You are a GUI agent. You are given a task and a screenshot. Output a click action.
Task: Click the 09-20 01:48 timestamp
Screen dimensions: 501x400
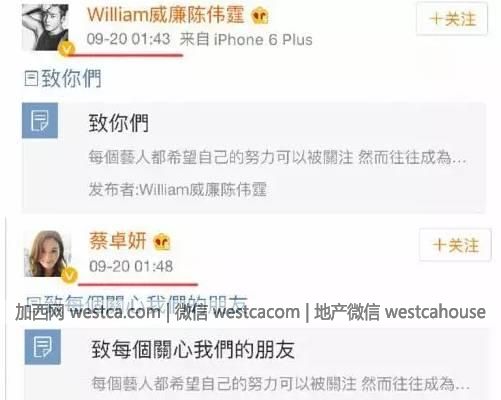131,266
